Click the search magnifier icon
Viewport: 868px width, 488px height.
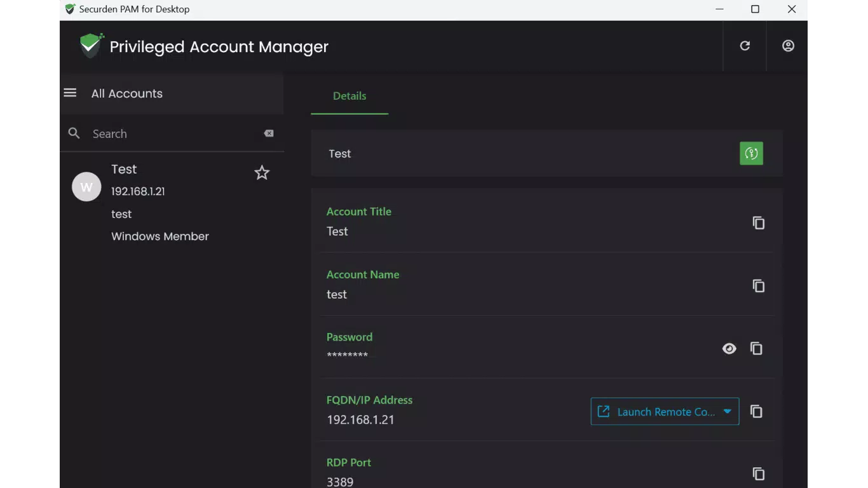click(x=74, y=133)
